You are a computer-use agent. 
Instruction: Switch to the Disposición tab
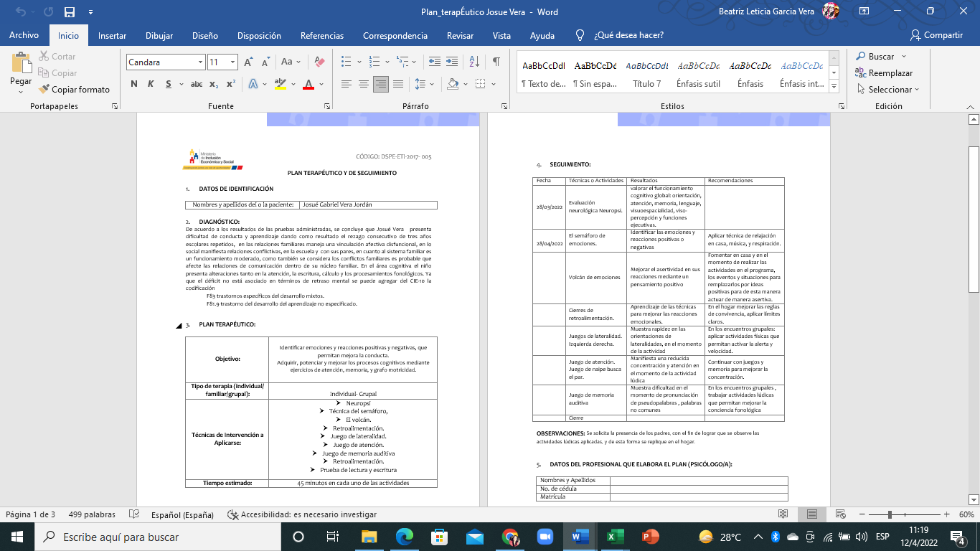(259, 35)
